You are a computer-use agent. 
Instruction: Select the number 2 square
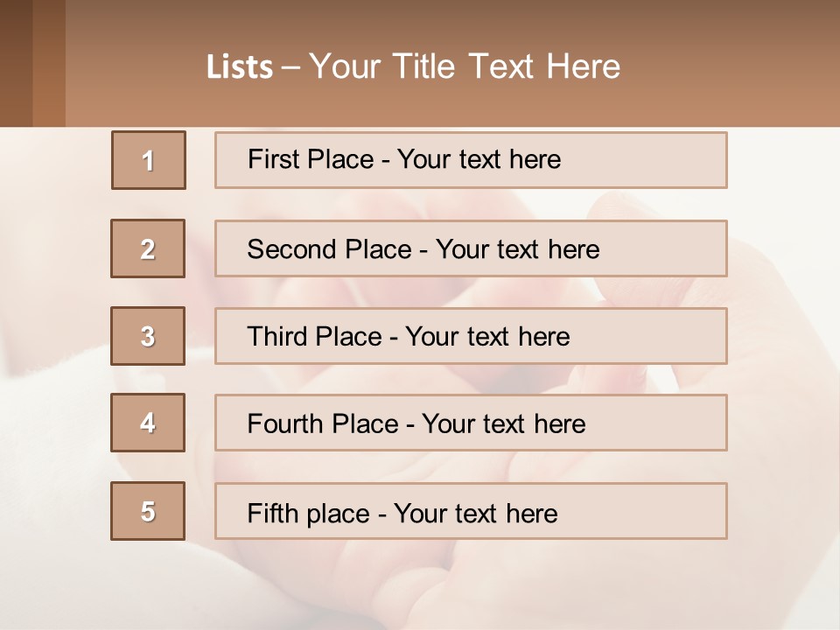click(x=148, y=248)
